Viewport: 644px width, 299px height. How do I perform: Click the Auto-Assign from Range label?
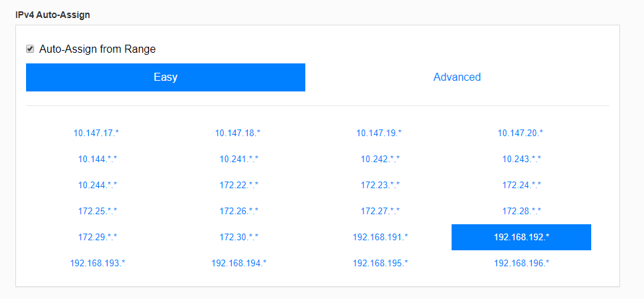click(x=98, y=49)
